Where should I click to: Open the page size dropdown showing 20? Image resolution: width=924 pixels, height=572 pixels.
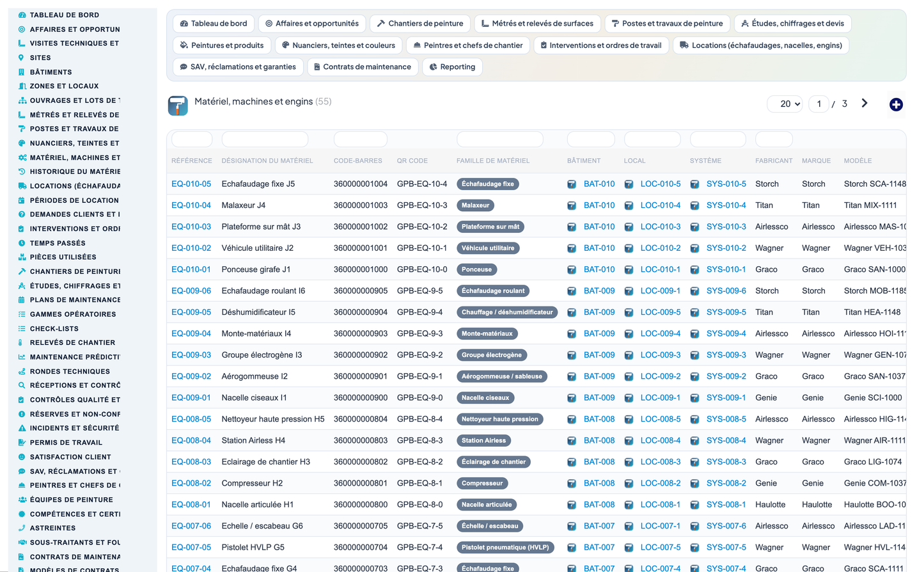785,104
